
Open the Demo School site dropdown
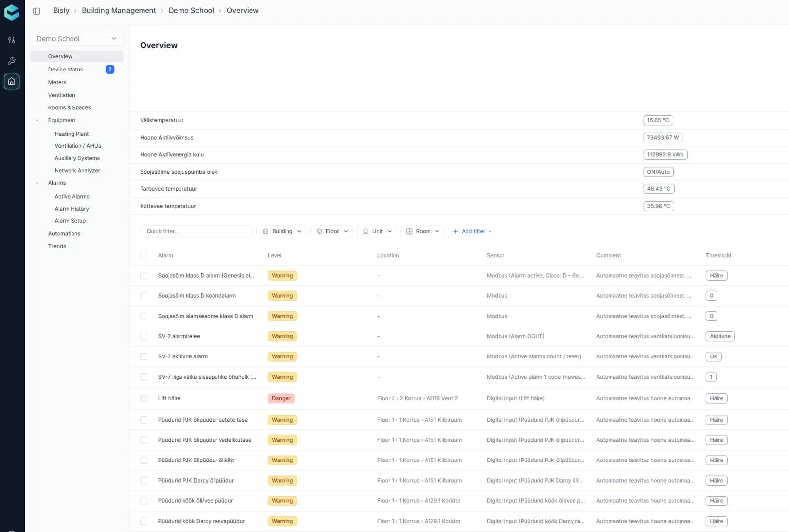coord(77,39)
